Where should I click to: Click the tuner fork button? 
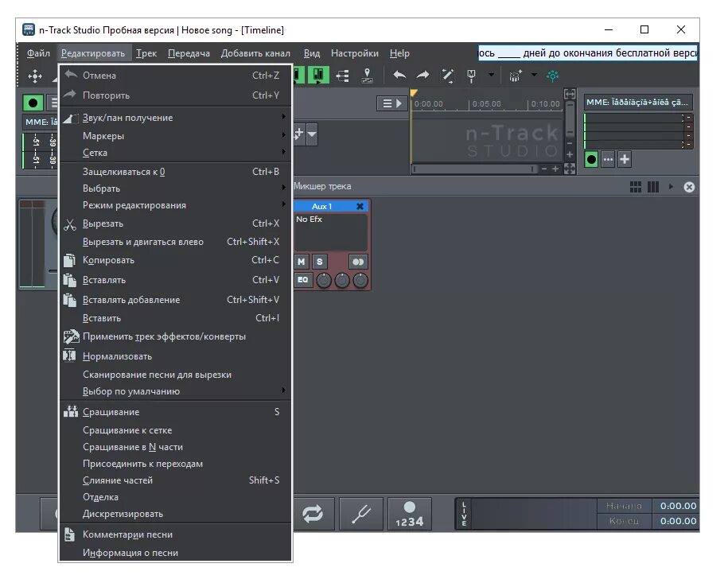click(361, 514)
